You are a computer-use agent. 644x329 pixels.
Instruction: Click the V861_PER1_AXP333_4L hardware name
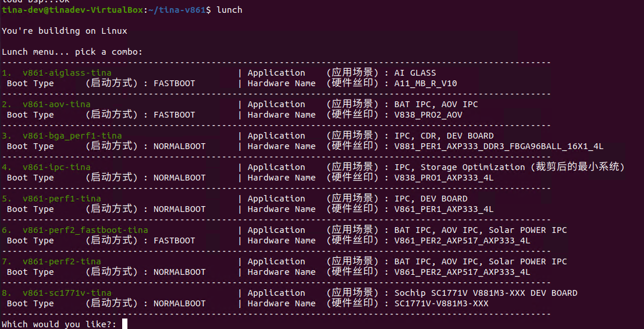(x=443, y=209)
